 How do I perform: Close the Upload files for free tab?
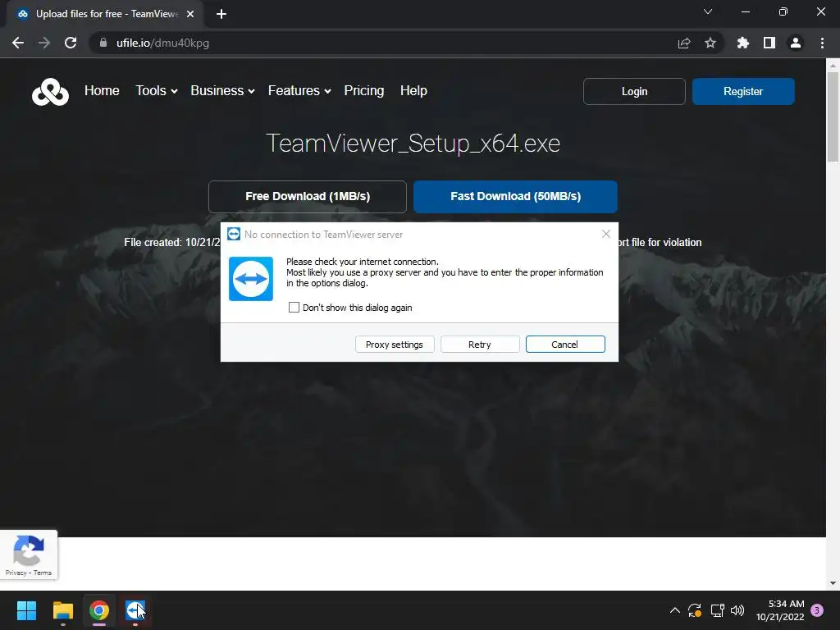190,14
